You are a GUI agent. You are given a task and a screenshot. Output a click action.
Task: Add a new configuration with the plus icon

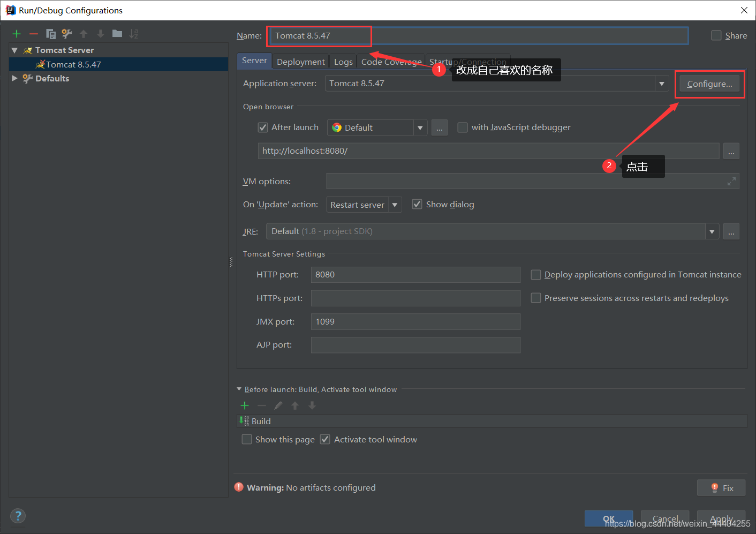pyautogui.click(x=17, y=34)
